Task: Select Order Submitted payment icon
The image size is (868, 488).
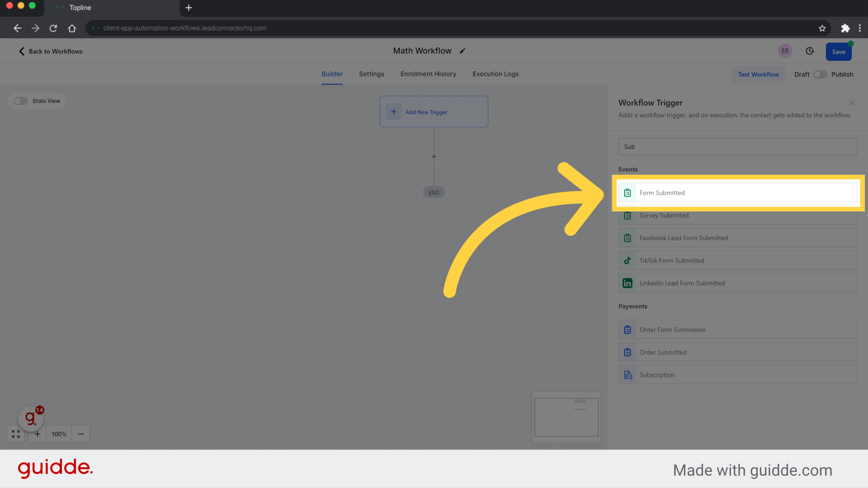Action: tap(627, 352)
